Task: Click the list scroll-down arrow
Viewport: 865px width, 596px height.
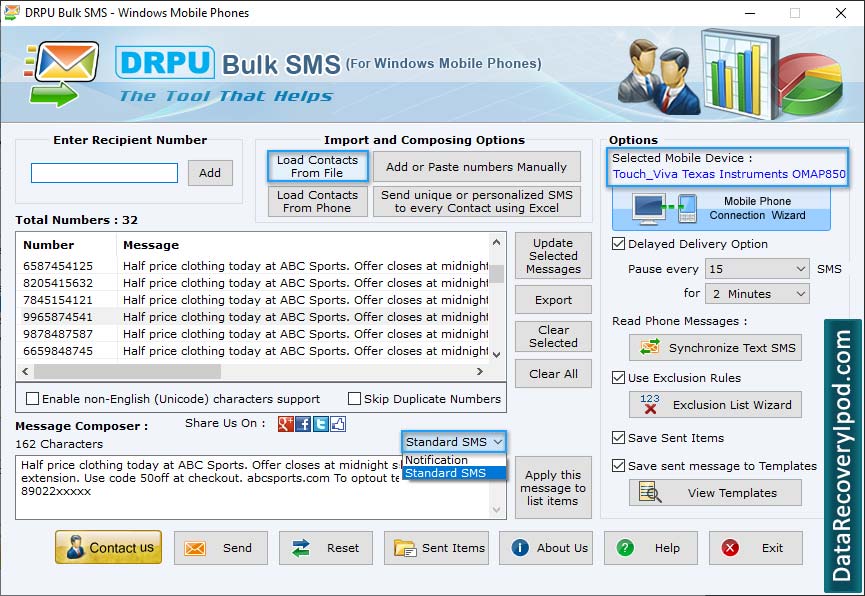Action: click(x=496, y=354)
